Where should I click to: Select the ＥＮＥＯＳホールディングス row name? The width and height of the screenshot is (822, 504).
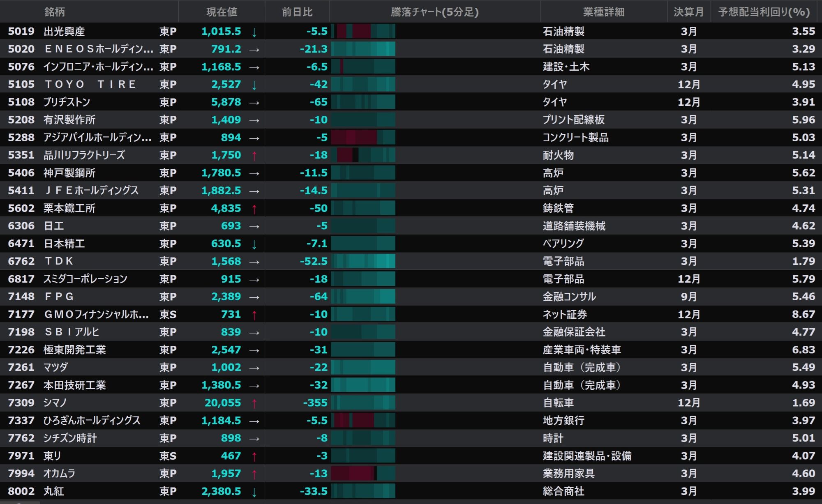(99, 49)
